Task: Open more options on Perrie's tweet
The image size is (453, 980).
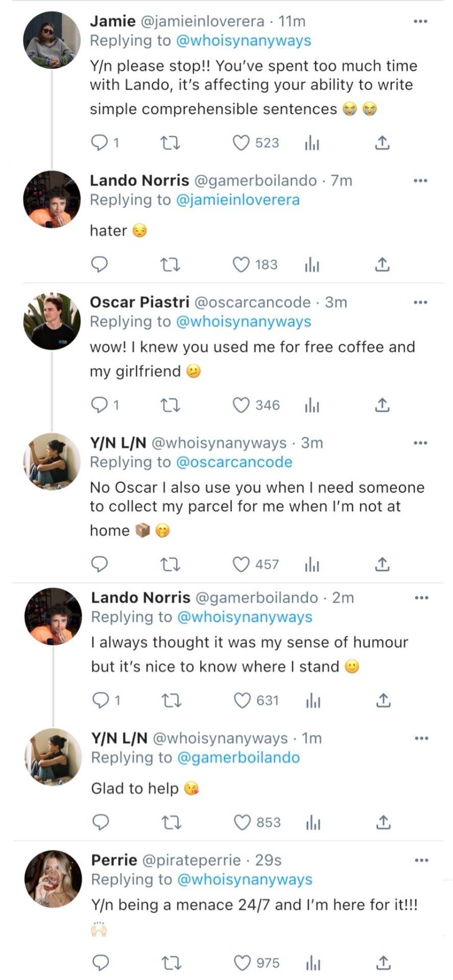Action: pos(421,861)
